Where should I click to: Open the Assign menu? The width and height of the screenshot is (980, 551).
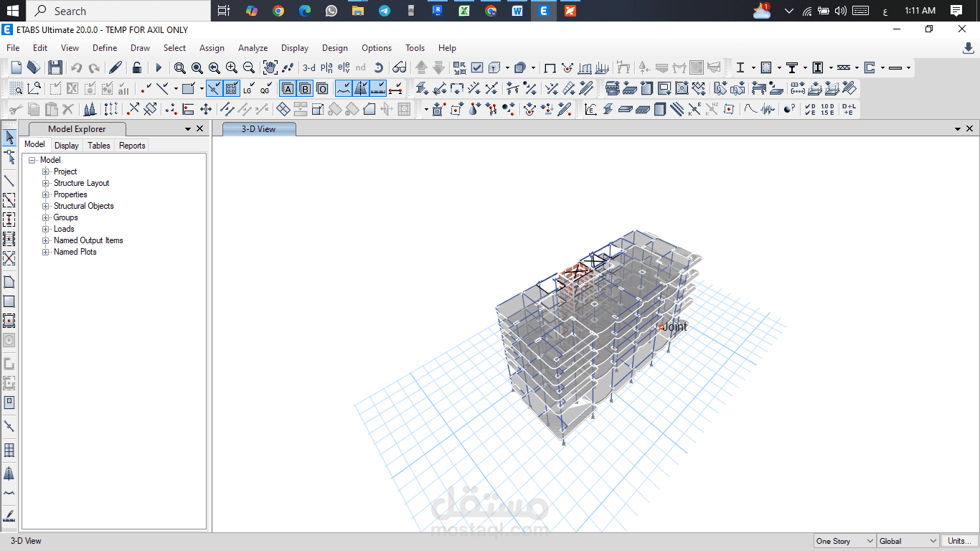tap(212, 48)
